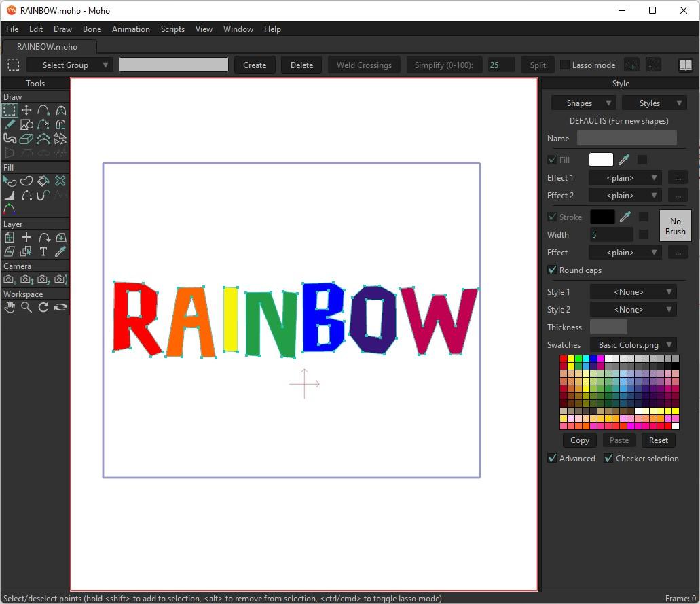
Task: Open the Animation menu
Action: (131, 29)
